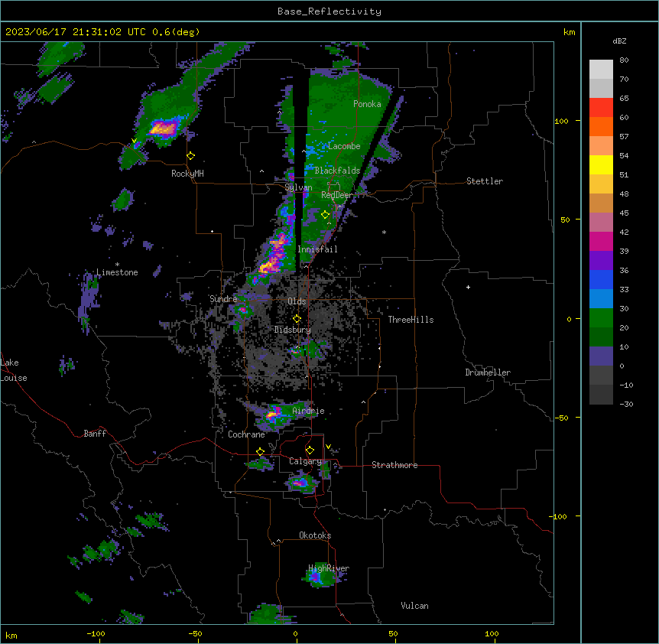Pick the purple 36-39 dBZ legend swatch
Image resolution: width=659 pixels, height=644 pixels.
click(601, 261)
